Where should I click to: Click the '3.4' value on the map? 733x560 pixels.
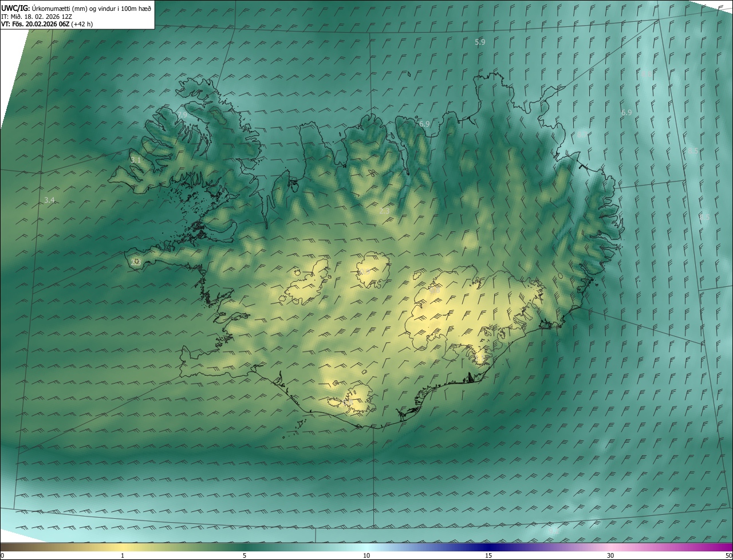tap(49, 200)
